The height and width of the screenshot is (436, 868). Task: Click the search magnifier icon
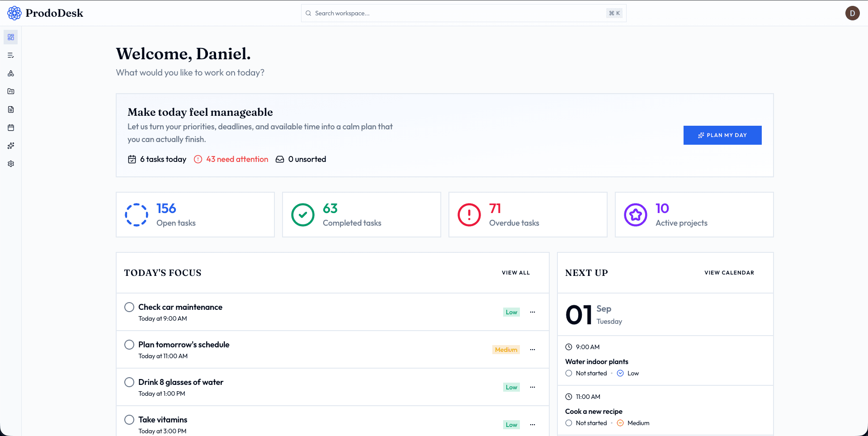[308, 13]
